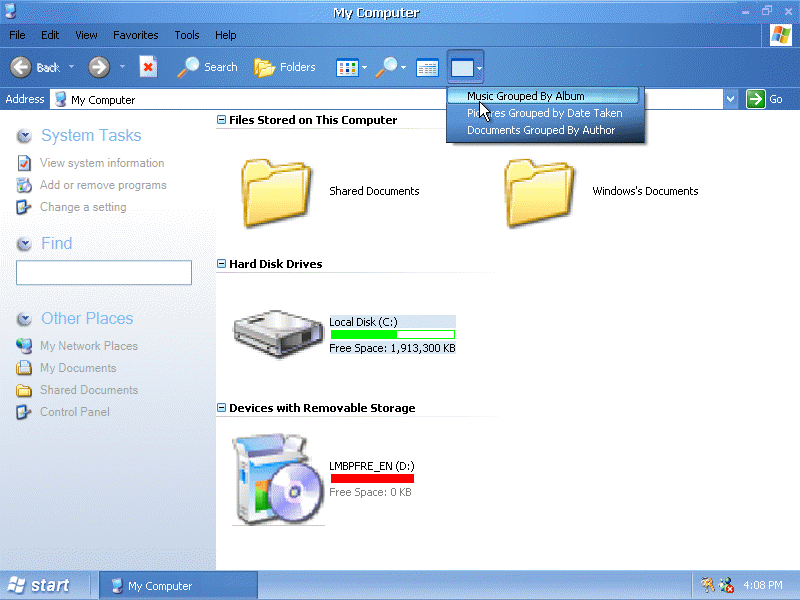Click the network error tray icon

click(x=726, y=585)
